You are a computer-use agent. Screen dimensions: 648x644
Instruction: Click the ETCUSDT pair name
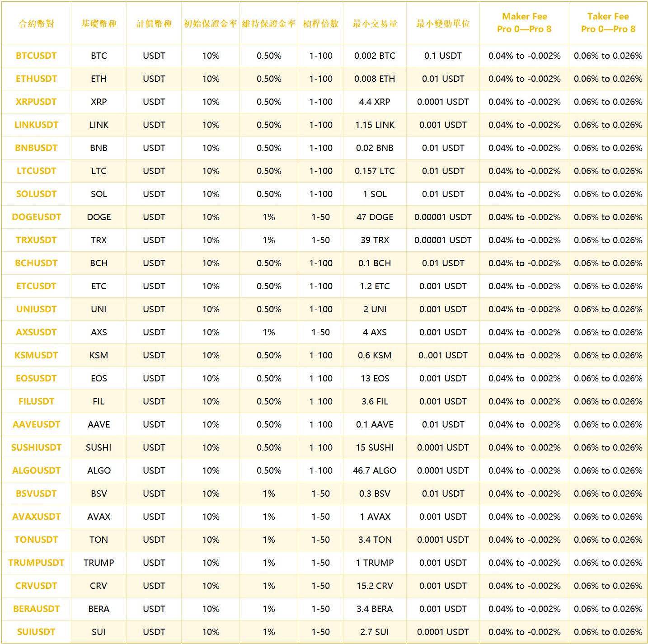(x=36, y=286)
